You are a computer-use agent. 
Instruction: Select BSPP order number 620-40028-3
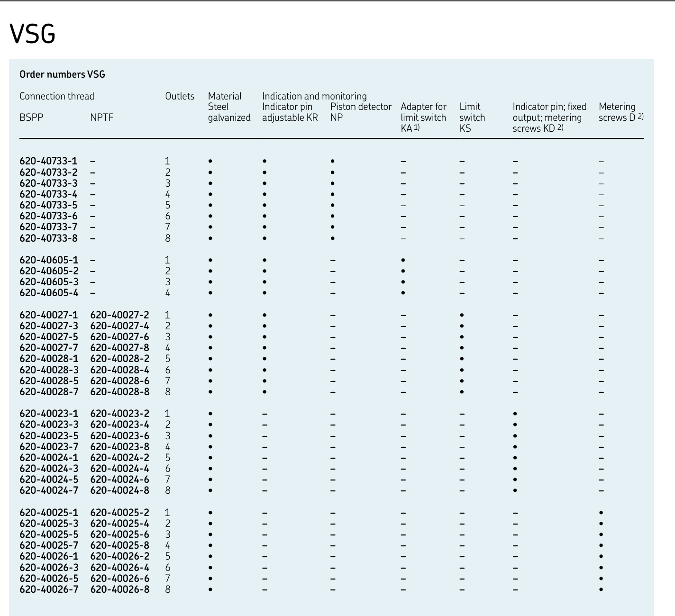pos(49,370)
